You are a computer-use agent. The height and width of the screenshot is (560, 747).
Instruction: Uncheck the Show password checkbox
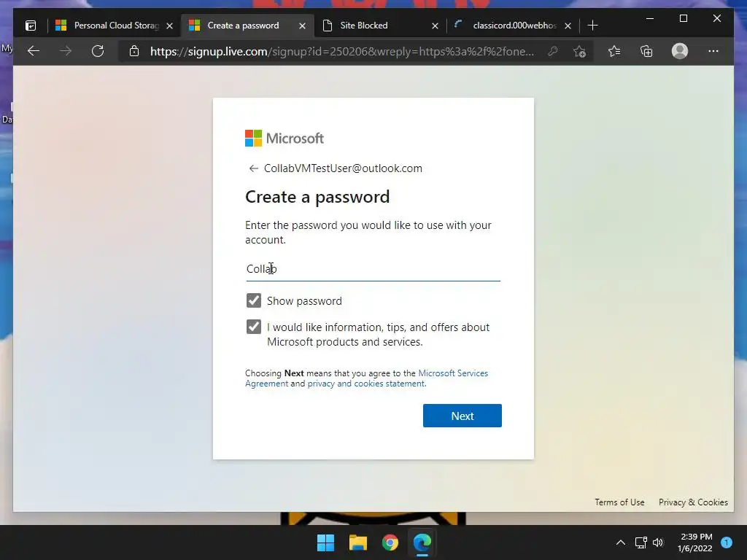(x=254, y=300)
